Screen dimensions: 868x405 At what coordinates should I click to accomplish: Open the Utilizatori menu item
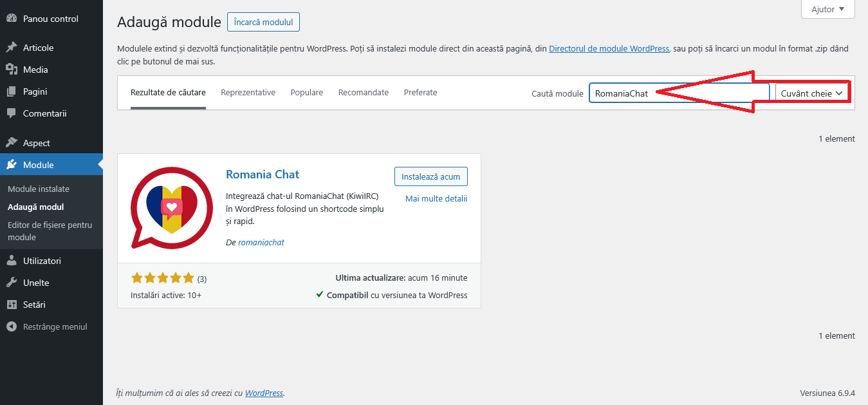(51, 261)
